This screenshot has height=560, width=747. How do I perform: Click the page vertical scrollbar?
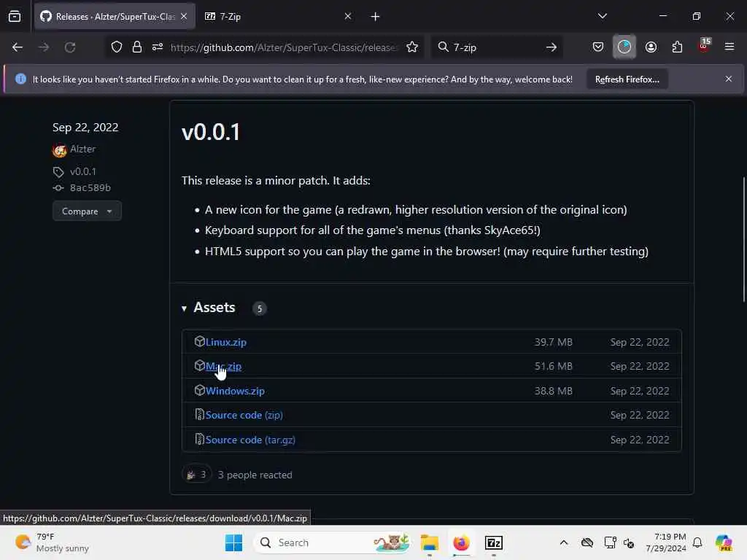(743, 239)
